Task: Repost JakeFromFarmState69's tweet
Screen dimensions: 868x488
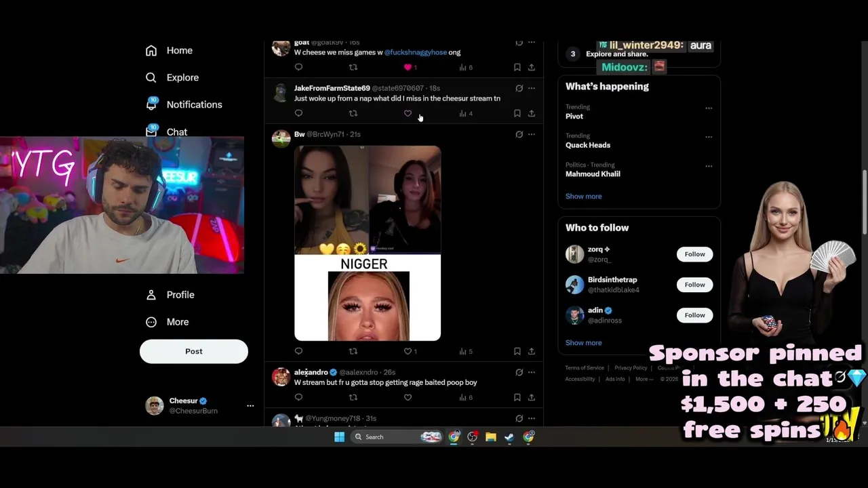Action: click(353, 113)
